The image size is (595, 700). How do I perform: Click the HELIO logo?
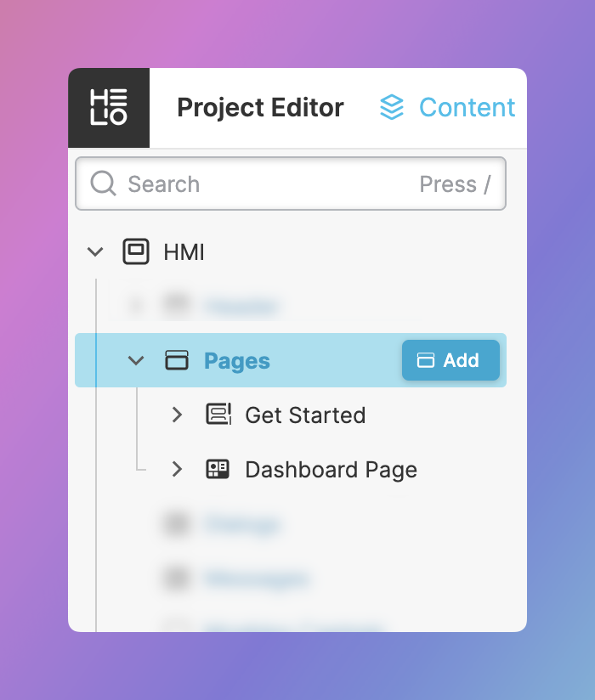[x=109, y=108]
